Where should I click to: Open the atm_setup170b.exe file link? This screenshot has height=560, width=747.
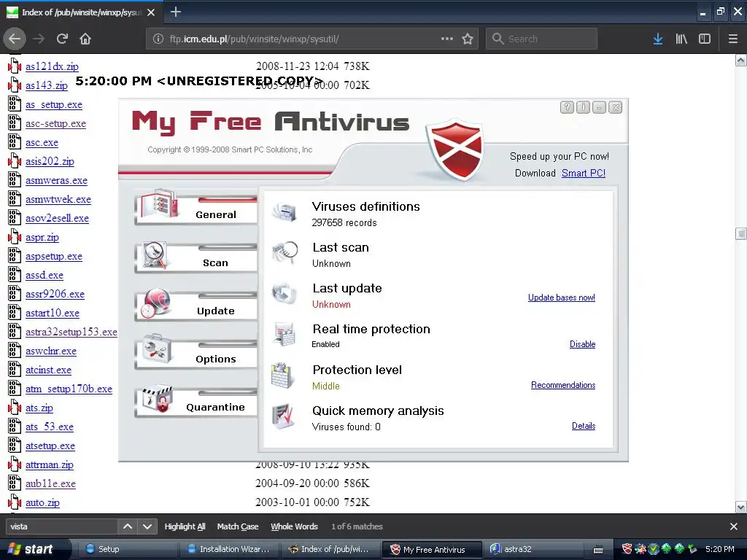coord(69,389)
